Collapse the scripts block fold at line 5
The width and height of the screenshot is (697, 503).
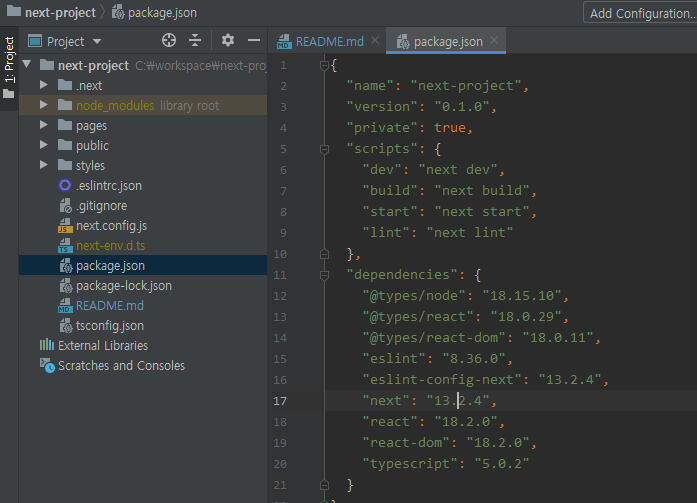click(324, 149)
